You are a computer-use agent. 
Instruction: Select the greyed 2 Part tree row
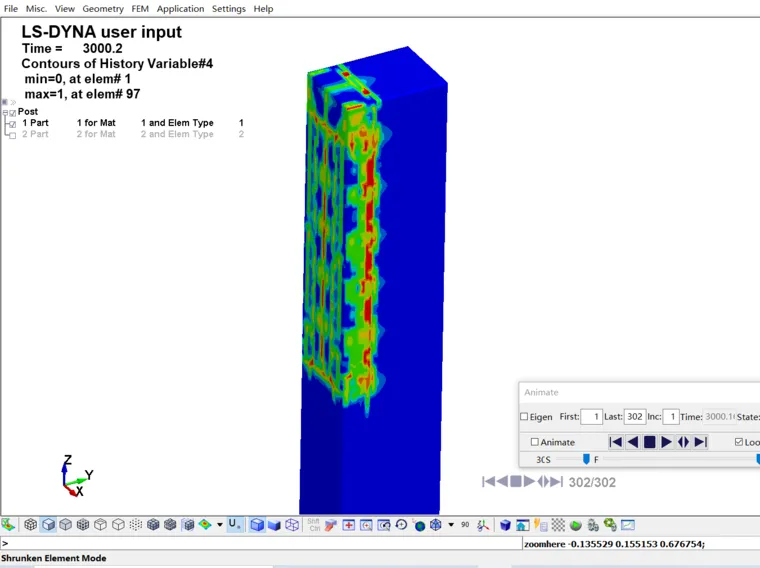132,134
